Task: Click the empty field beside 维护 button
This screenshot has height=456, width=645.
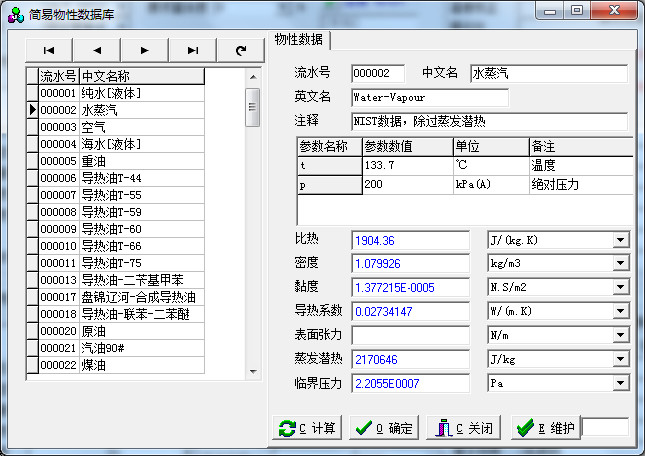Action: pyautogui.click(x=606, y=428)
